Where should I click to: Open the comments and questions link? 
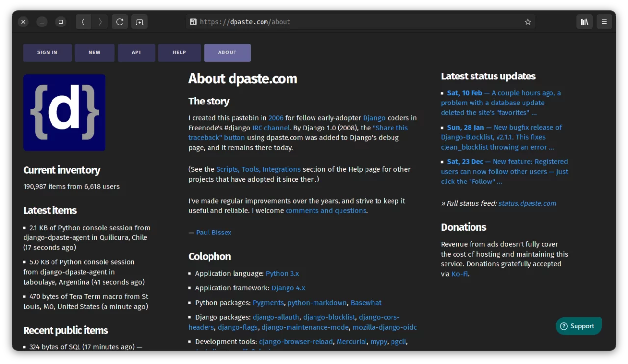326,211
